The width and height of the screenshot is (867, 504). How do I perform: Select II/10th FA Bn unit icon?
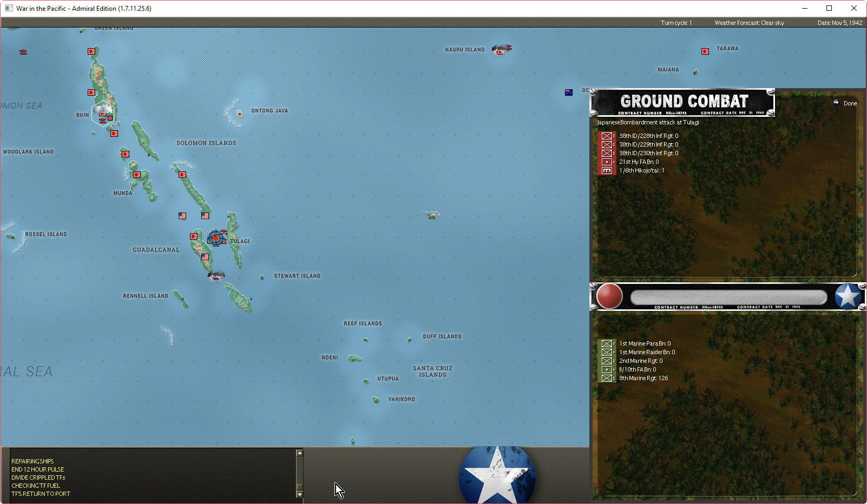coord(607,369)
